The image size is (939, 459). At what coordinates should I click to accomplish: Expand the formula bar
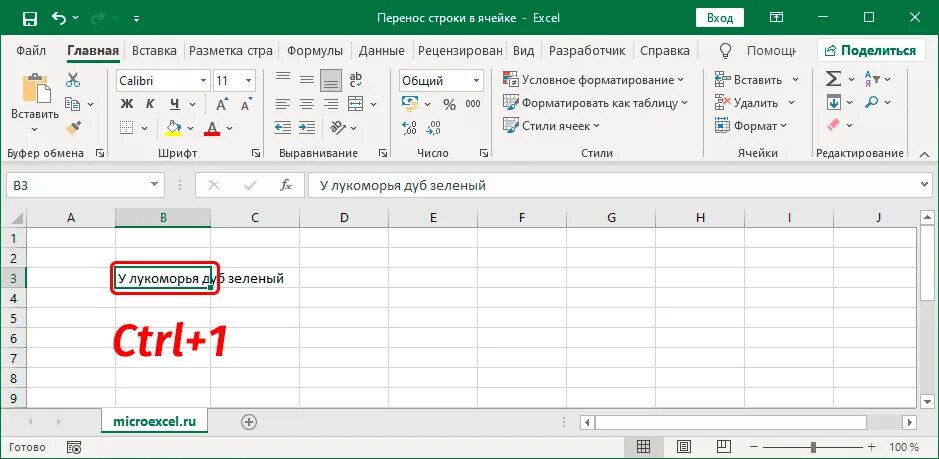(x=925, y=185)
